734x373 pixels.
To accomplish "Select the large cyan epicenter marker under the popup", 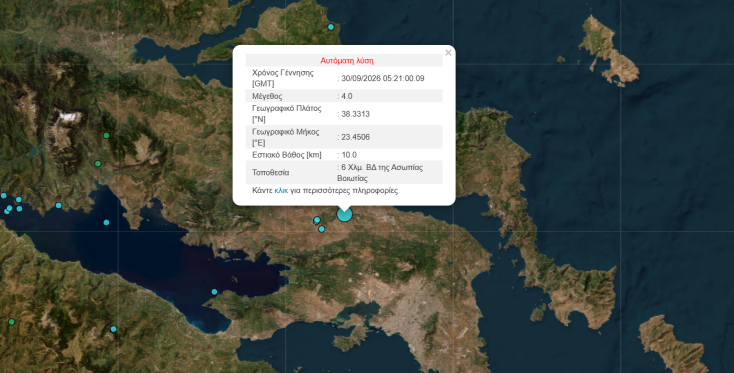I will click(345, 214).
